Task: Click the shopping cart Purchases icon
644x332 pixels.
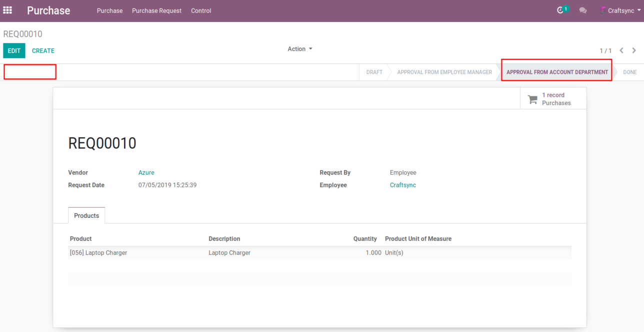Action: coord(532,99)
